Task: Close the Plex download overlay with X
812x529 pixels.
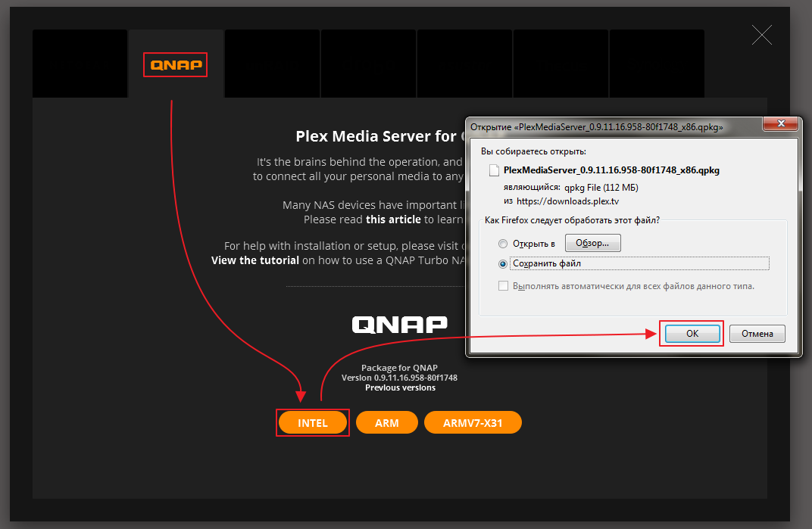Action: click(762, 35)
